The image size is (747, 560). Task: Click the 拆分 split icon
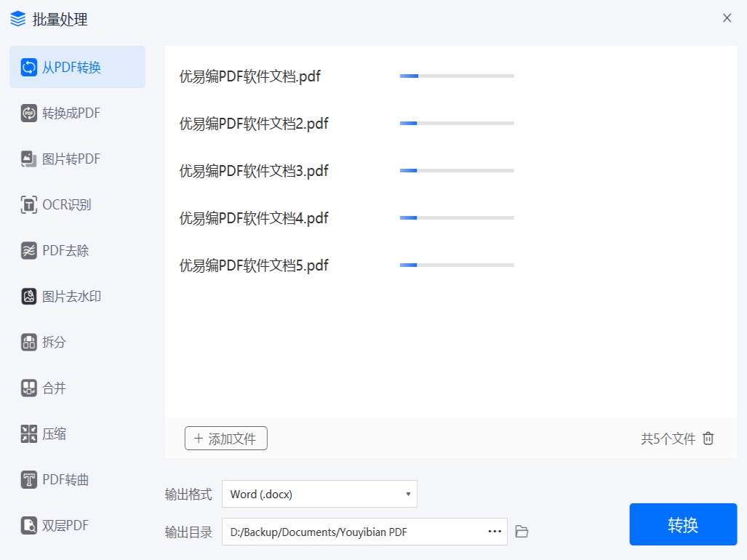29,343
